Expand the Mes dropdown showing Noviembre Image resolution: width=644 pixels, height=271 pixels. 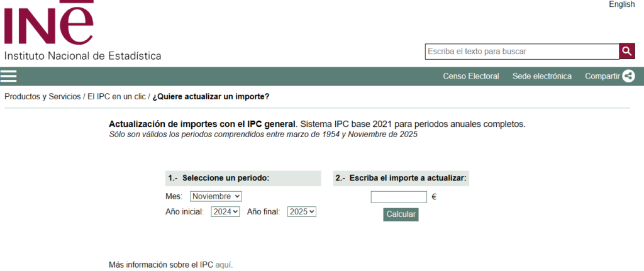216,197
